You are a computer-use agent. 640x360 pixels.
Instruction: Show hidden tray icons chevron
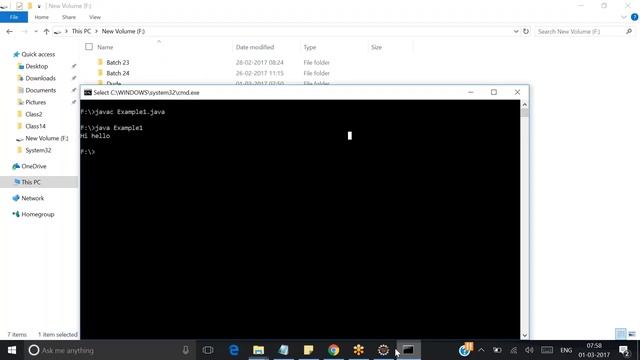click(481, 350)
